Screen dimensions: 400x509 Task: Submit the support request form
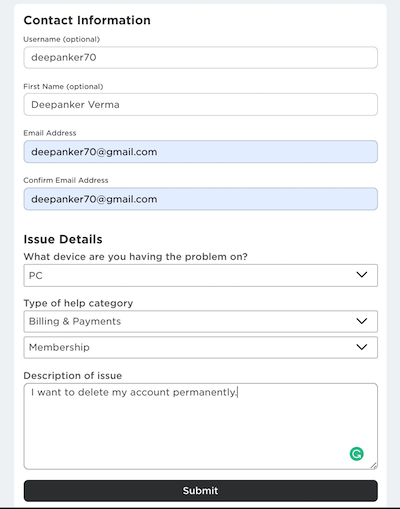(200, 491)
